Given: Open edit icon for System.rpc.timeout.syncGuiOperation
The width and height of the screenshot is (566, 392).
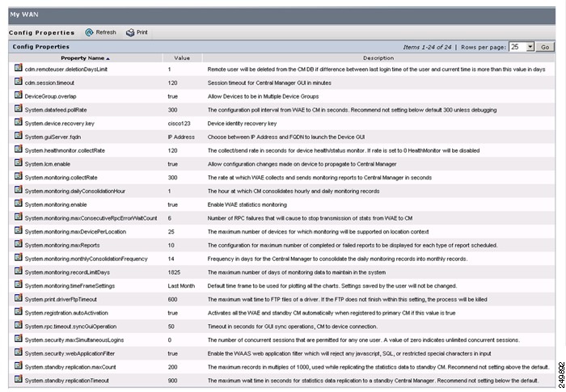Looking at the screenshot, I should (19, 325).
